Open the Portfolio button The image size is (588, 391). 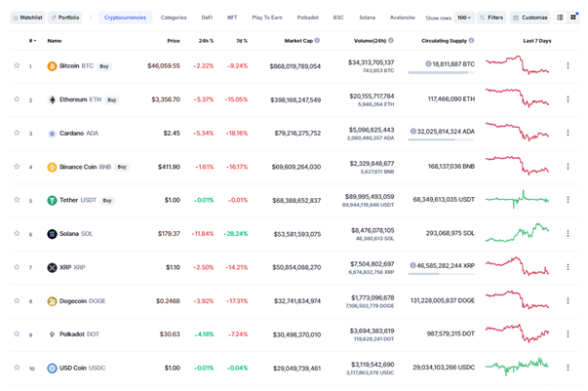(x=65, y=18)
